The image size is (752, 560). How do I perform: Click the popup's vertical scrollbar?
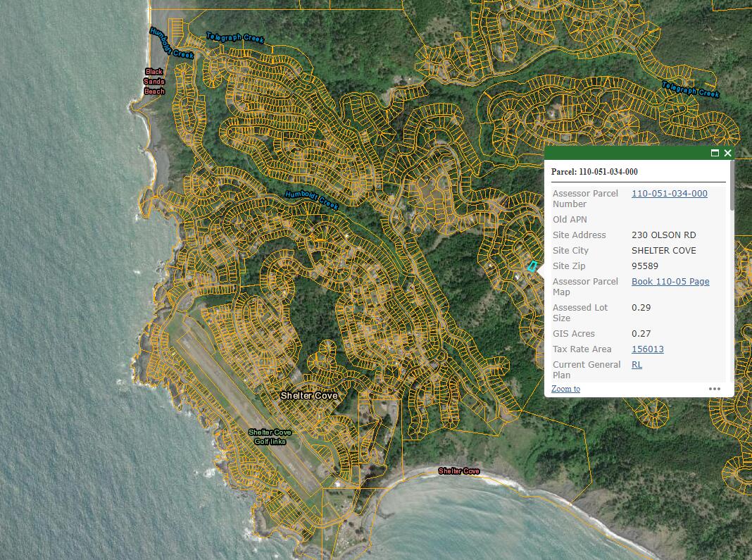click(732, 185)
